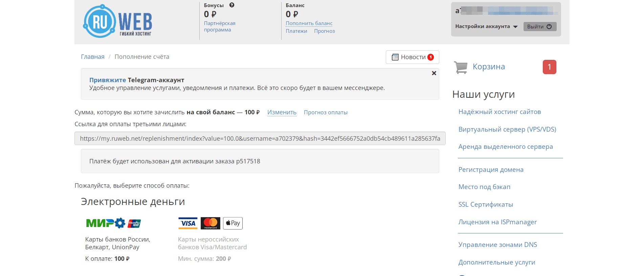Click the red cart count badge
This screenshot has width=644, height=276.
pos(549,67)
